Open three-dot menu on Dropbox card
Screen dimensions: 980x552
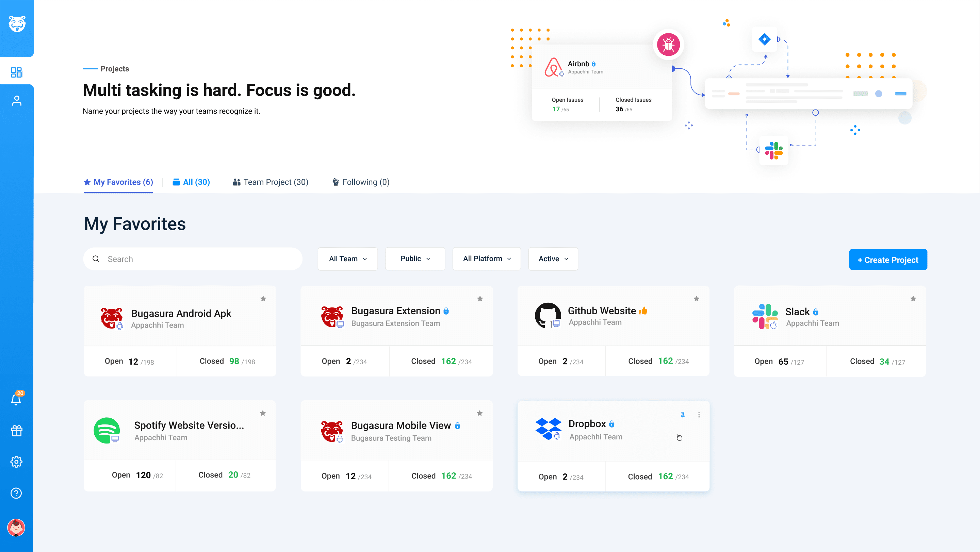(x=699, y=415)
